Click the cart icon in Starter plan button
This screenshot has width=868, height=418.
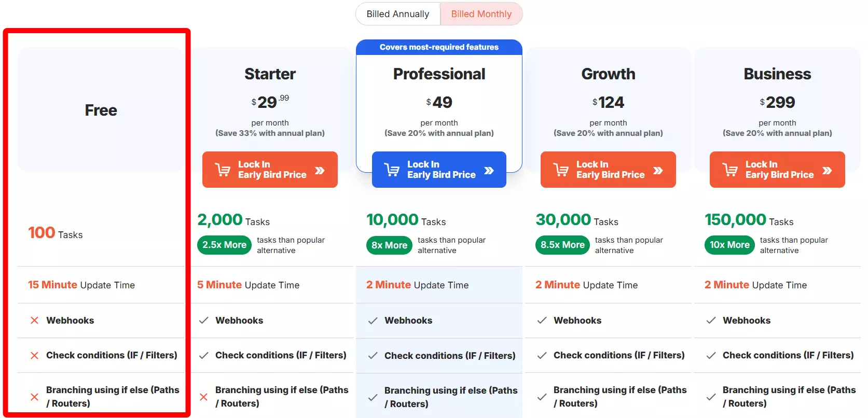pos(223,170)
